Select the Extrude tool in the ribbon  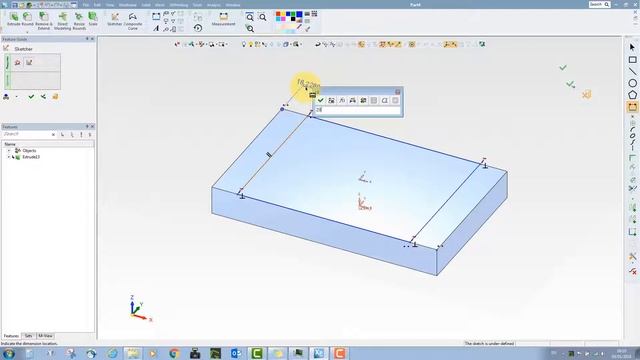coord(14,20)
